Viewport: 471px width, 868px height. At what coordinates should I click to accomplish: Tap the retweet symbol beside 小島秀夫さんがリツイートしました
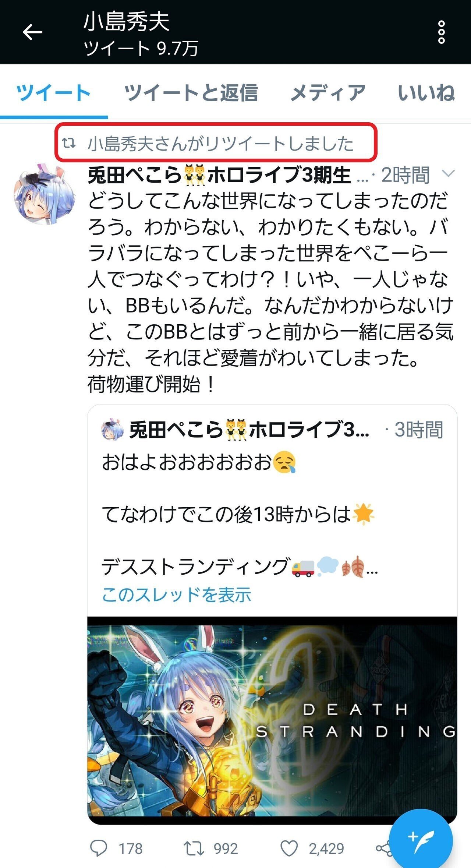69,143
